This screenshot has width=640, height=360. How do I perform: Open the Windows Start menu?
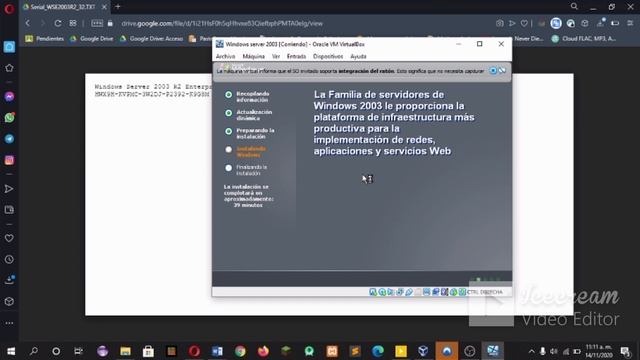(x=11, y=351)
